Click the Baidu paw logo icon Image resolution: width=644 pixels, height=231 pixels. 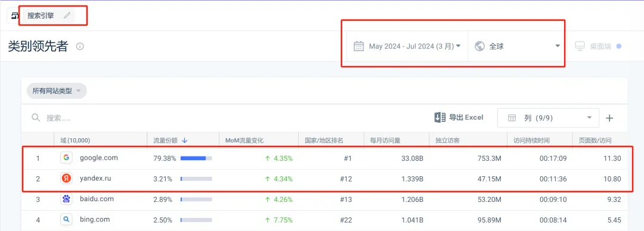coord(67,199)
